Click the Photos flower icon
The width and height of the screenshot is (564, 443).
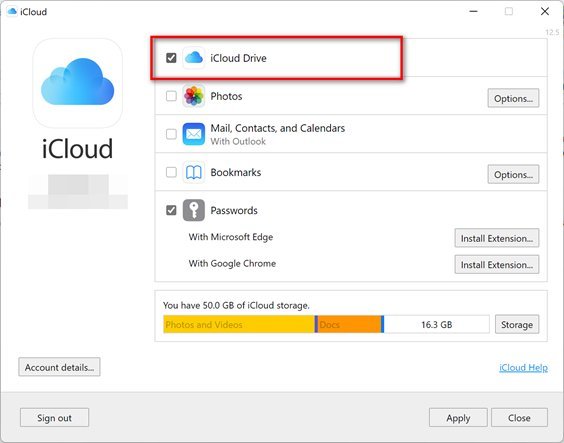[x=194, y=96]
